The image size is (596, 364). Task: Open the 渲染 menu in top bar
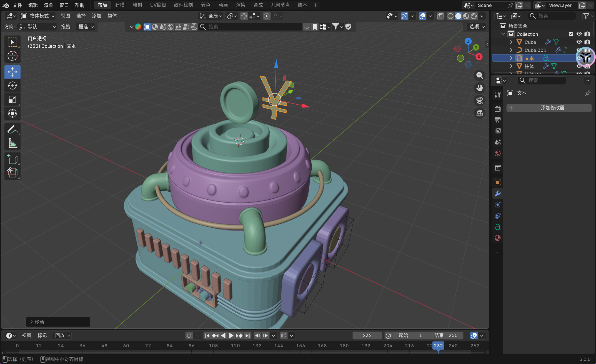[48, 5]
